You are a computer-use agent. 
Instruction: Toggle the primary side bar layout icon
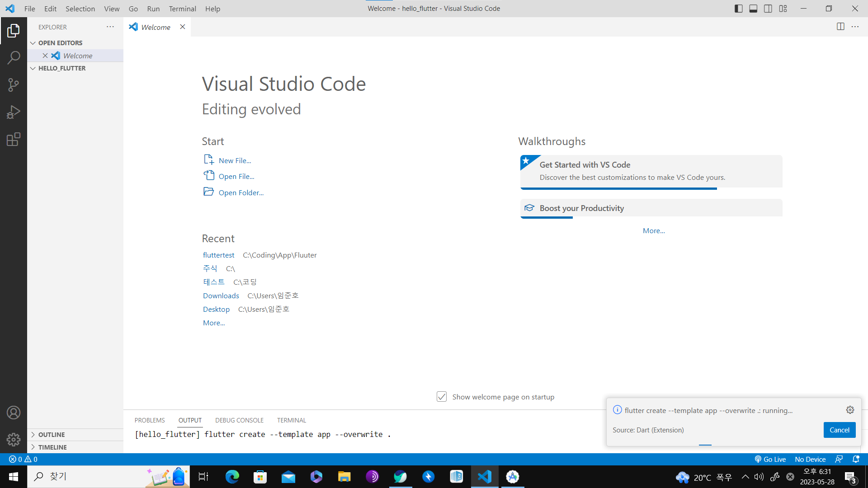pos(739,9)
